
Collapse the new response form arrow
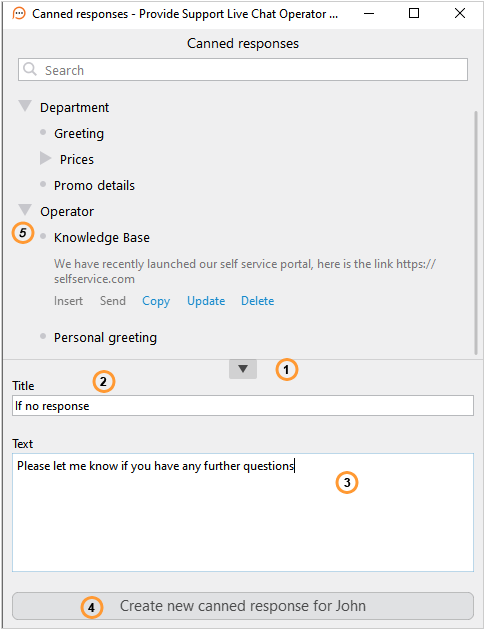point(243,369)
